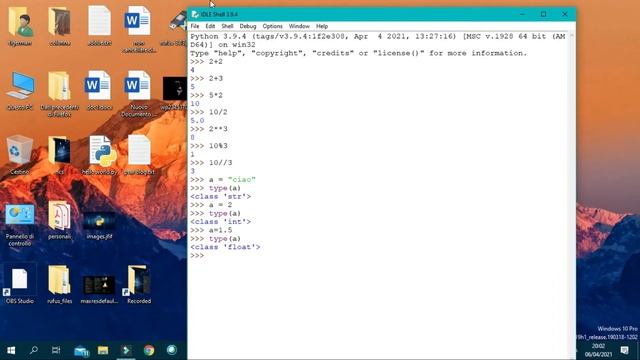Click the output "<class 'float'>"
This screenshot has height=360, width=640.
[x=225, y=247]
